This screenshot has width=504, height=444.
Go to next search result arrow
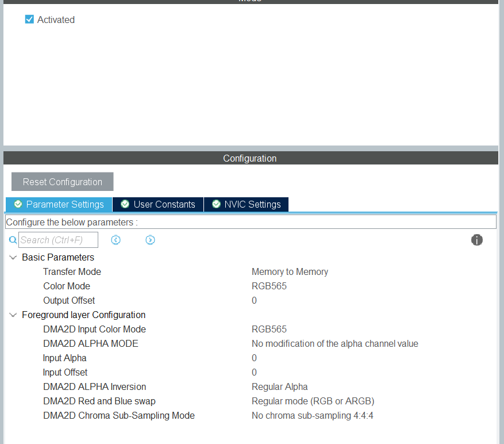pos(150,240)
